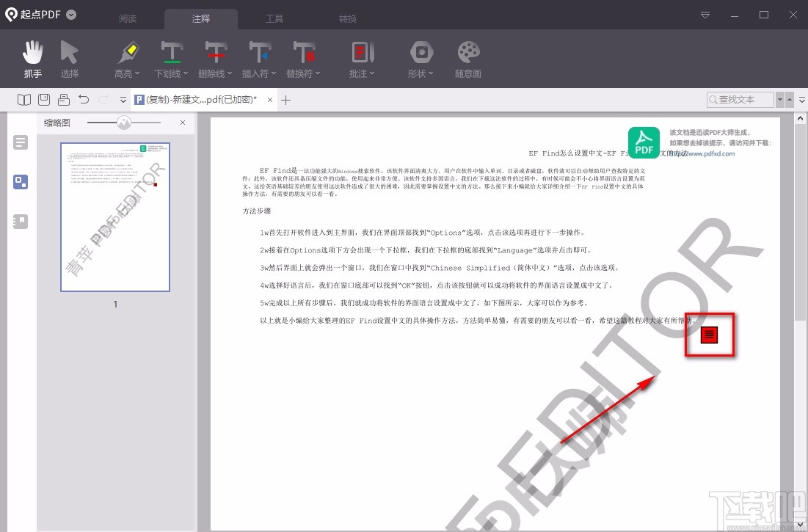Close the (复制)-新建文...pdf document tab
808x532 pixels.
point(270,100)
